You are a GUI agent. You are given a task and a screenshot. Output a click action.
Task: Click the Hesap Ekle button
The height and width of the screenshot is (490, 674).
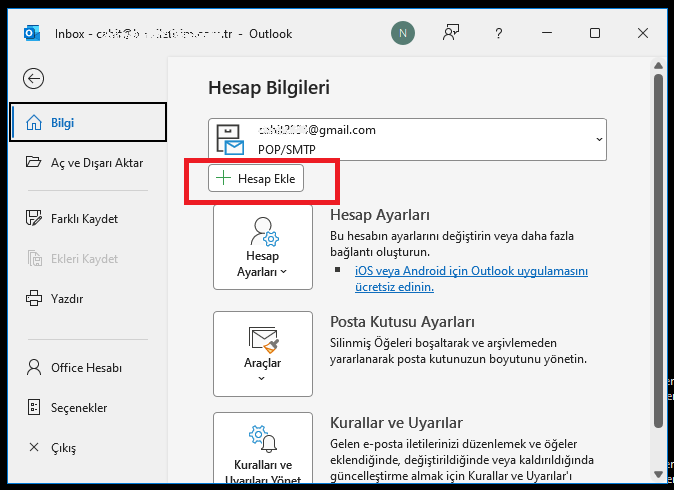point(256,178)
